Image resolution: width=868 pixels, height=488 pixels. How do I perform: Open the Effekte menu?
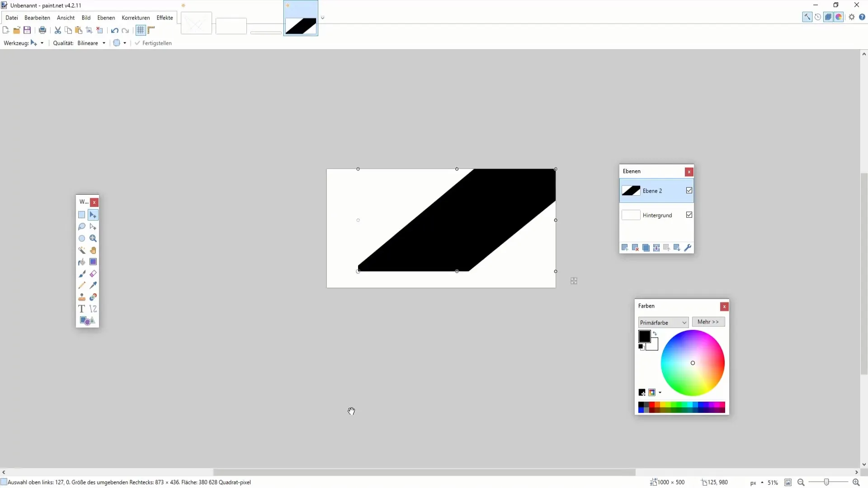[x=165, y=18]
